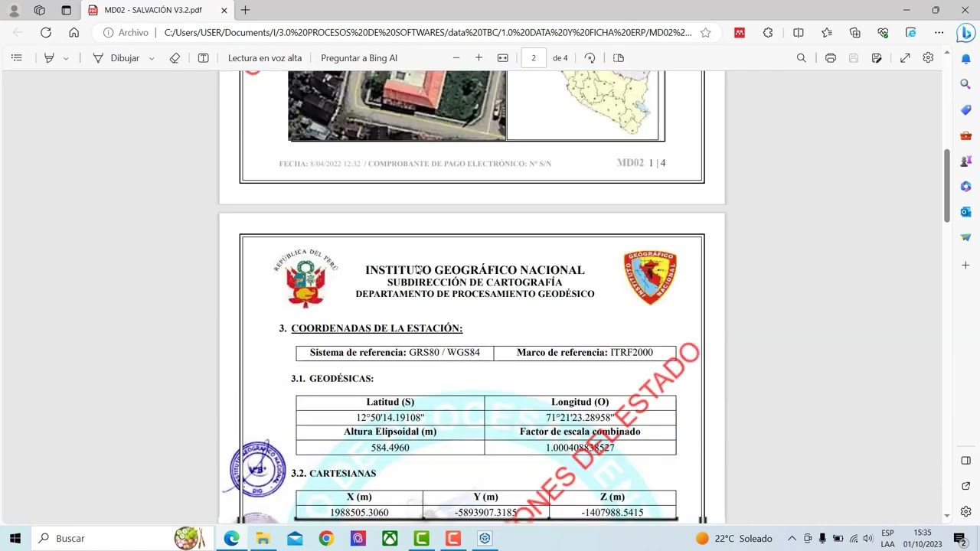Viewport: 980px width, 551px height.
Task: Open the PDF table of contents sidebar
Action: (x=17, y=58)
